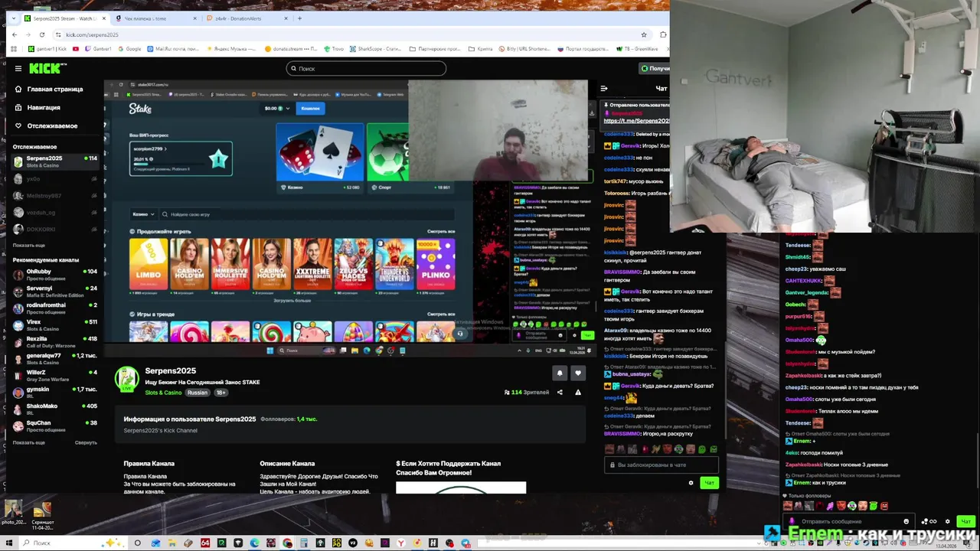This screenshot has height=551, width=980.
Task: Open the Chrome apps grid icon
Action: tap(14, 49)
